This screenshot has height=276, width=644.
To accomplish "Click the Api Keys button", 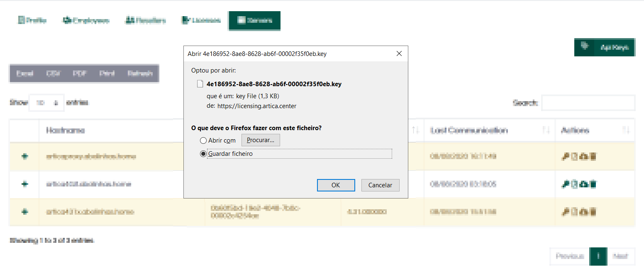I will (x=605, y=47).
